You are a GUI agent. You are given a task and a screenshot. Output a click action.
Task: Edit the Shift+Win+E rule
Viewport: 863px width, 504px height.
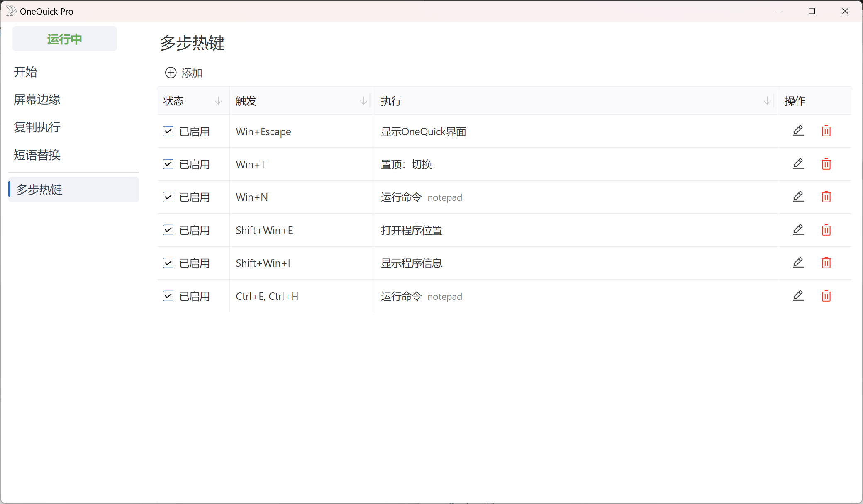click(x=798, y=229)
